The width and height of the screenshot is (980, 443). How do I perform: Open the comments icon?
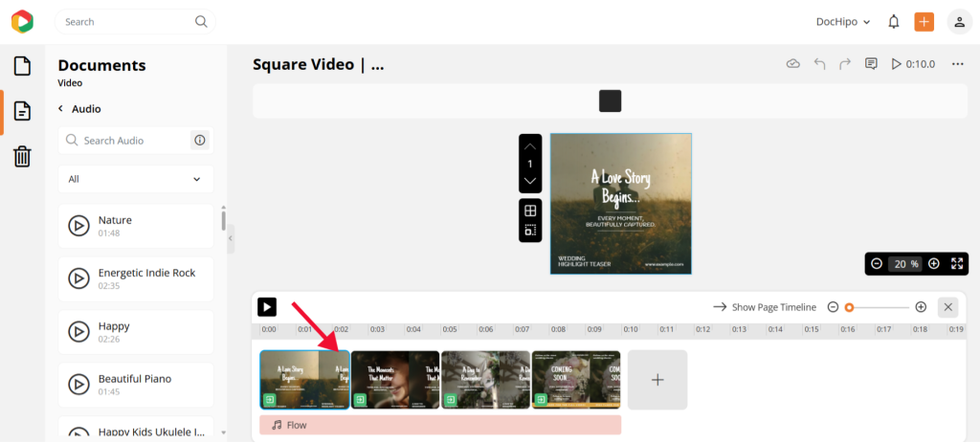click(871, 64)
